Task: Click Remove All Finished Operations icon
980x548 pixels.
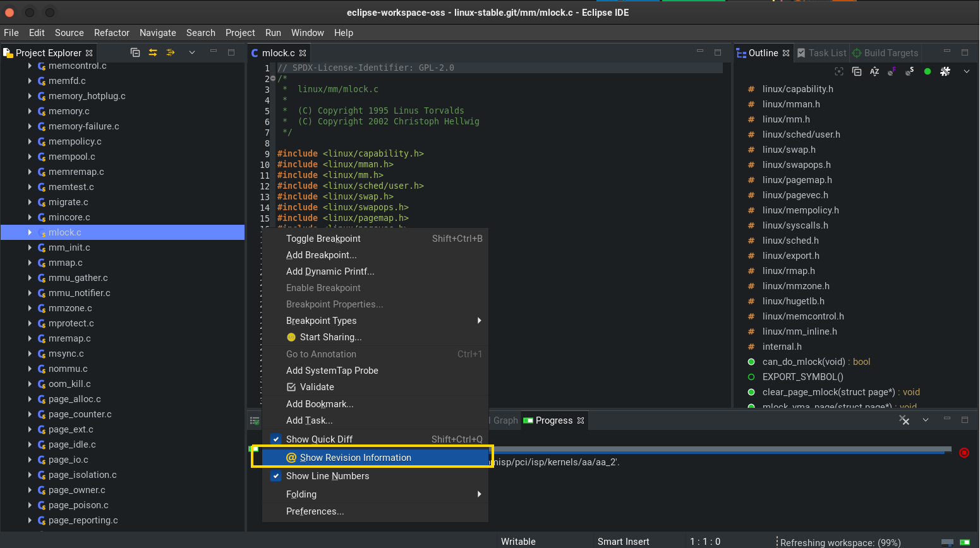Action: 905,420
